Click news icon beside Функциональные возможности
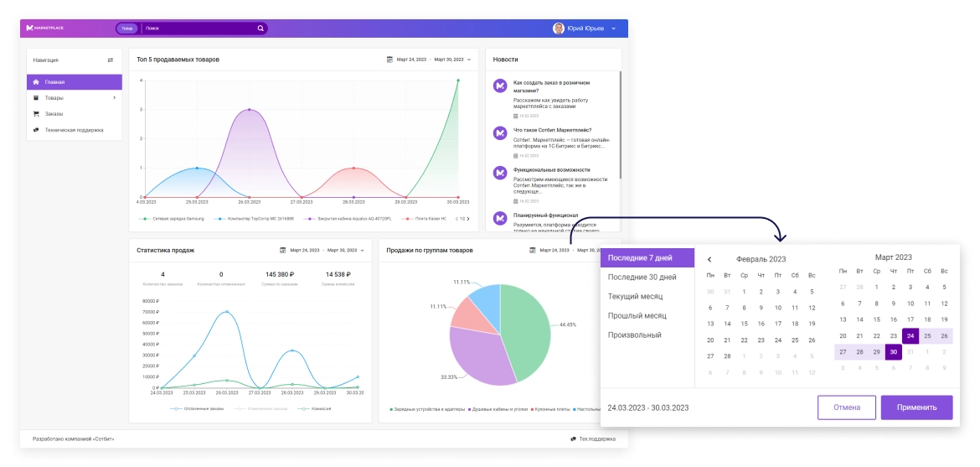This screenshot has height=467, width=980. tap(500, 173)
